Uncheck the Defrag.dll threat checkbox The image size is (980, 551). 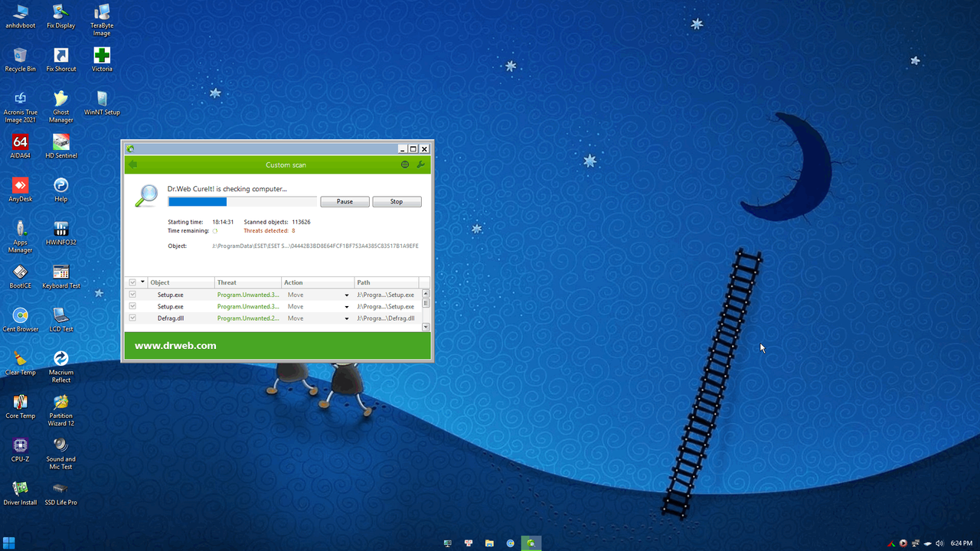(132, 318)
